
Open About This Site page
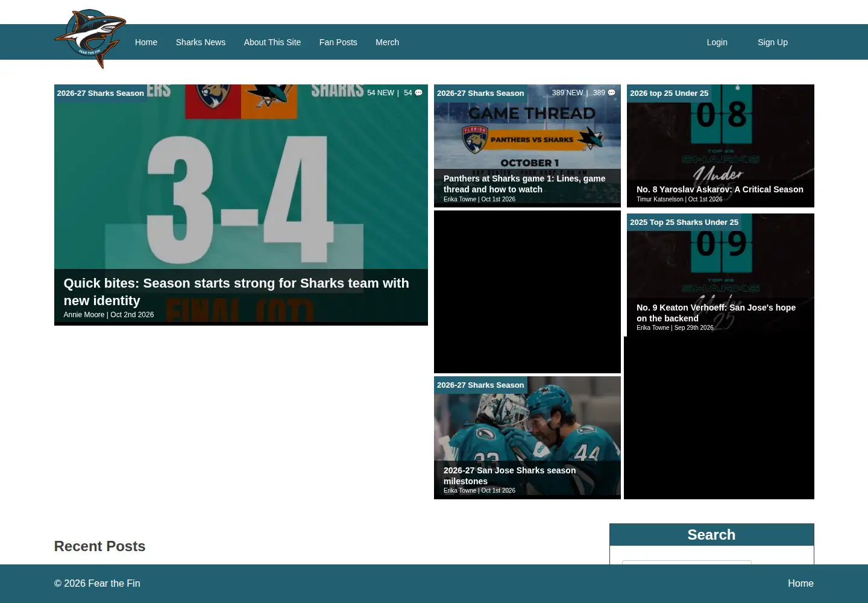[x=272, y=42]
